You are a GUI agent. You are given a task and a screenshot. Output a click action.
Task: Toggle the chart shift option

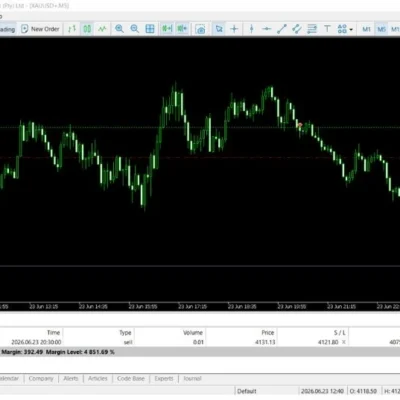[182, 29]
